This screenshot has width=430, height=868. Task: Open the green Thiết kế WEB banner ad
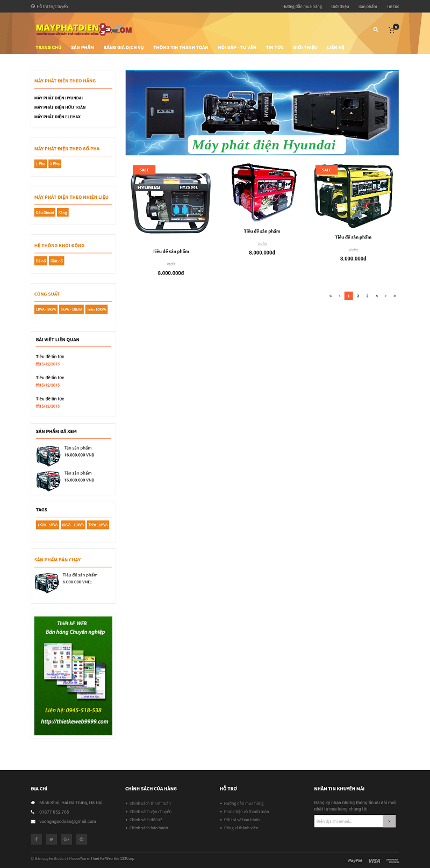(73, 676)
